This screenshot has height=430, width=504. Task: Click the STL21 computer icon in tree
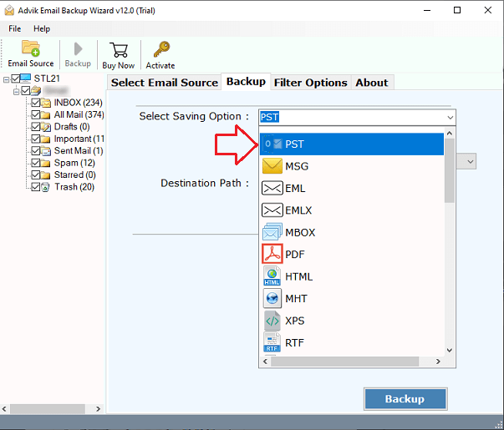click(x=25, y=78)
